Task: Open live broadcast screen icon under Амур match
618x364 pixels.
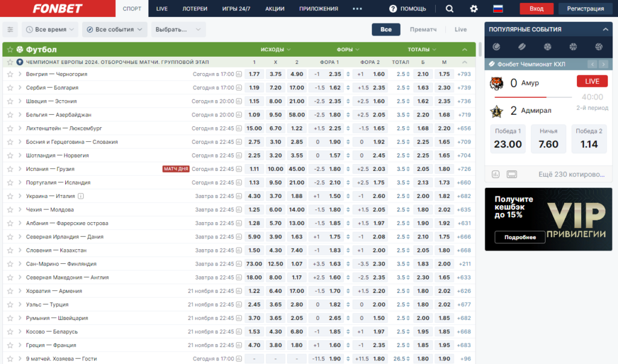Action: (x=512, y=174)
